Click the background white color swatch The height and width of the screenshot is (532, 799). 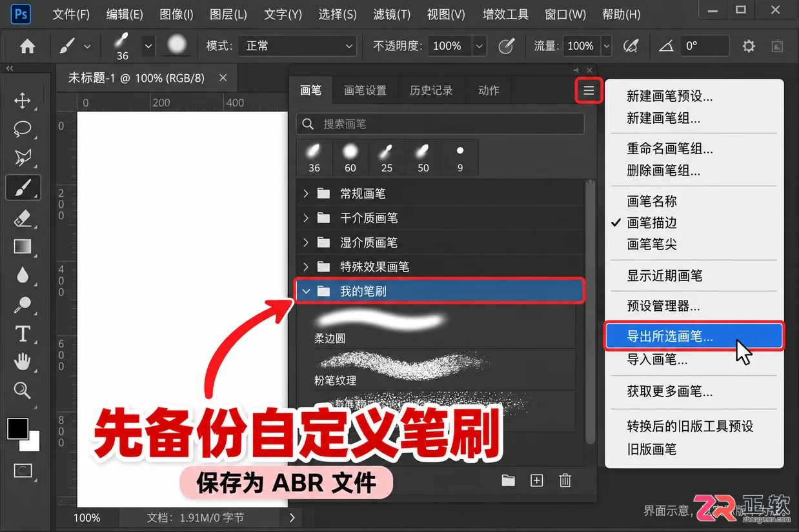click(32, 444)
